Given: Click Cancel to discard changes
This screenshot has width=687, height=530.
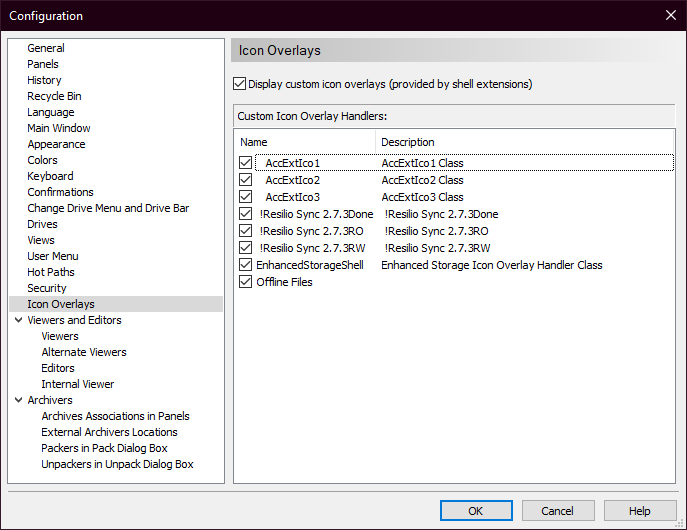Looking at the screenshot, I should coord(558,511).
